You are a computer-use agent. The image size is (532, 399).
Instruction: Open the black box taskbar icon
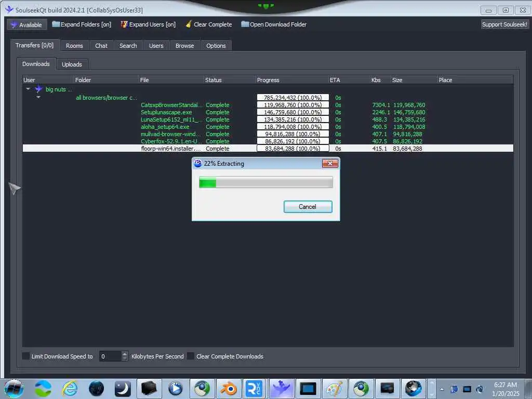tap(149, 389)
